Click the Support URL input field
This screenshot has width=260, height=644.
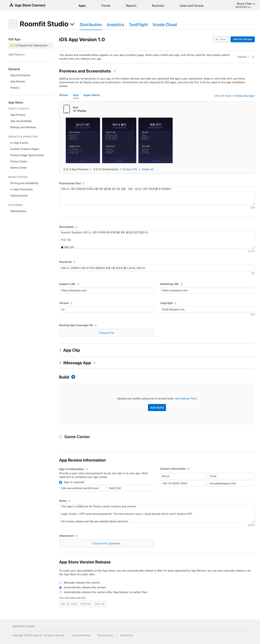(x=106, y=290)
